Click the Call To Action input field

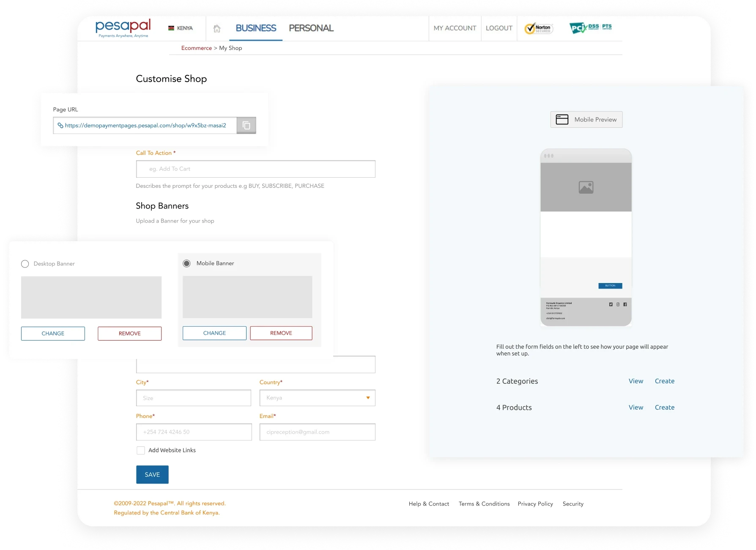pyautogui.click(x=255, y=169)
